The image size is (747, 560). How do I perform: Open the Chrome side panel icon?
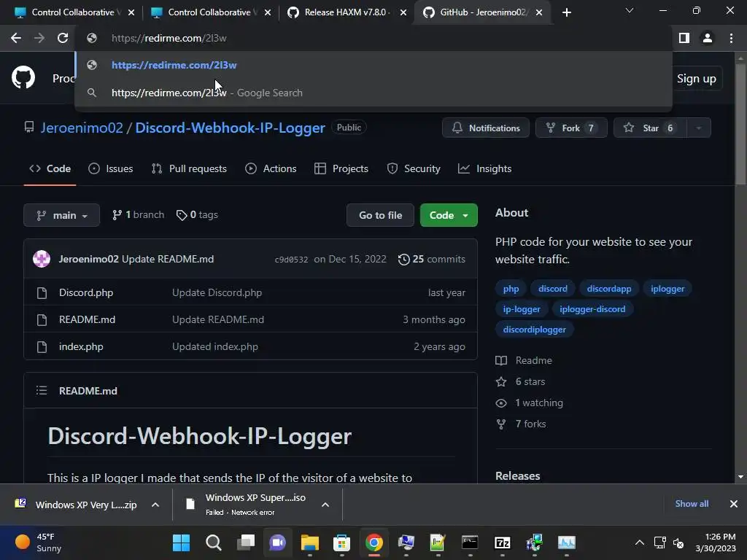684,38
